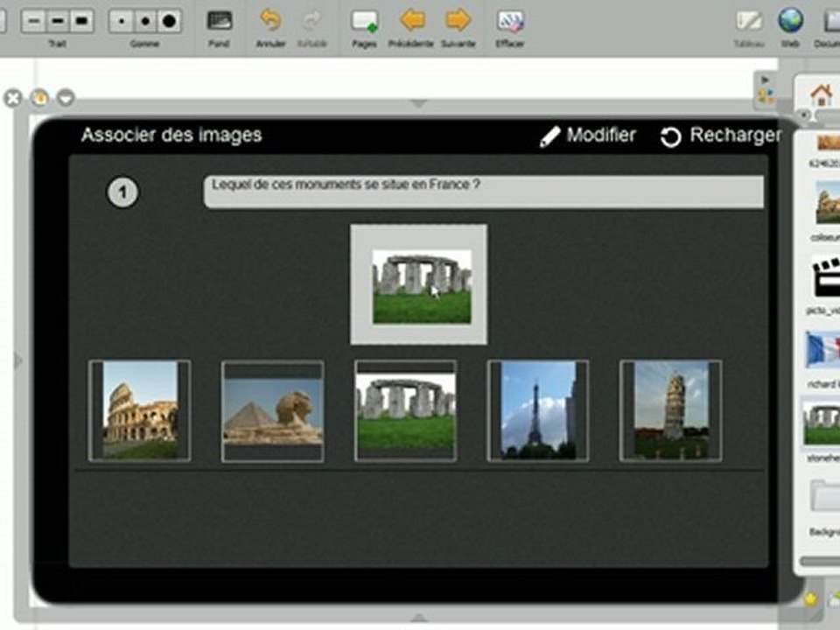Open the Web globe icon
840x630 pixels.
791,20
